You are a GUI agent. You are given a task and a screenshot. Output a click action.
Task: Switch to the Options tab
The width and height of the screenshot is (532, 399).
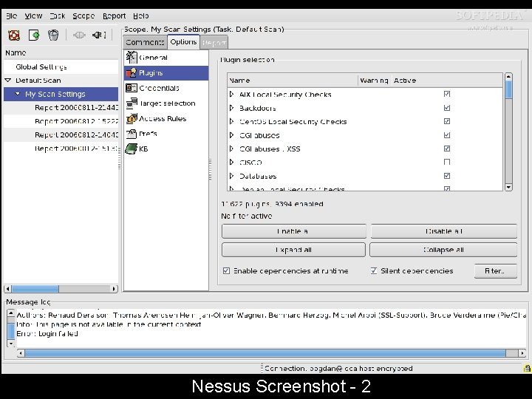[183, 41]
